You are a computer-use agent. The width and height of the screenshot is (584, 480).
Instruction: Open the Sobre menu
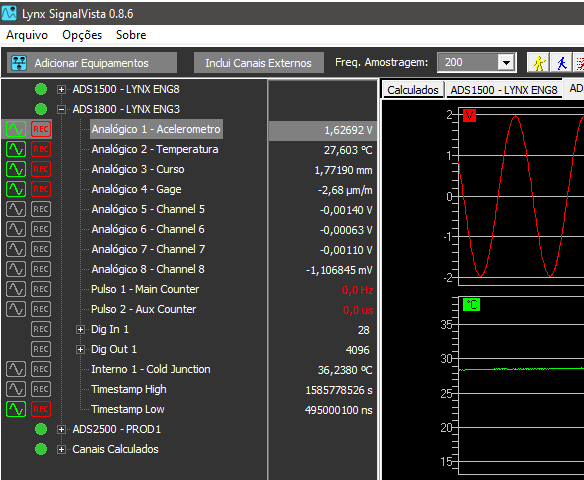point(131,35)
